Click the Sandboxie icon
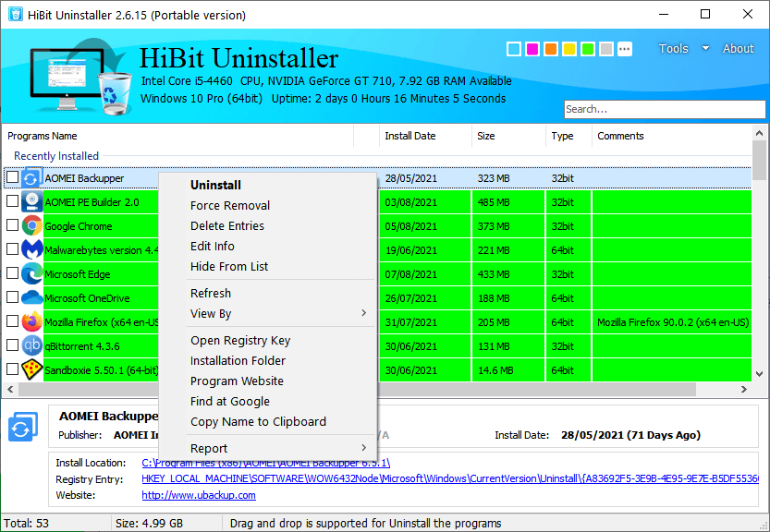The width and height of the screenshot is (770, 532). [32, 370]
